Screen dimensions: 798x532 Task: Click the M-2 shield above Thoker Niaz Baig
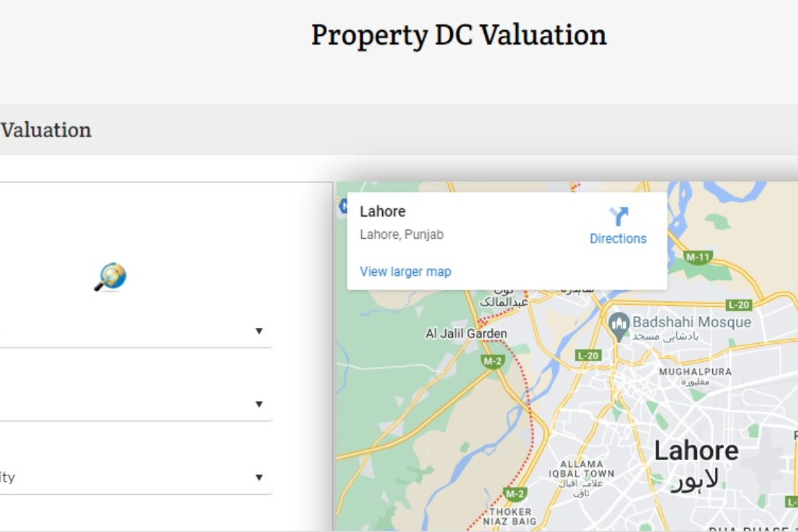coord(515,493)
